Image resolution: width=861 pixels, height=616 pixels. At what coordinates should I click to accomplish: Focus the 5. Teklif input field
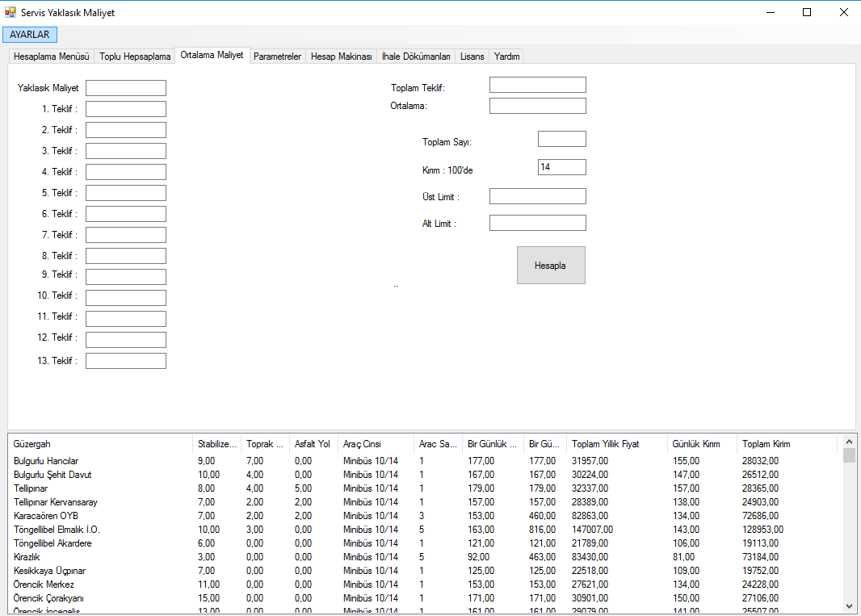(x=126, y=193)
